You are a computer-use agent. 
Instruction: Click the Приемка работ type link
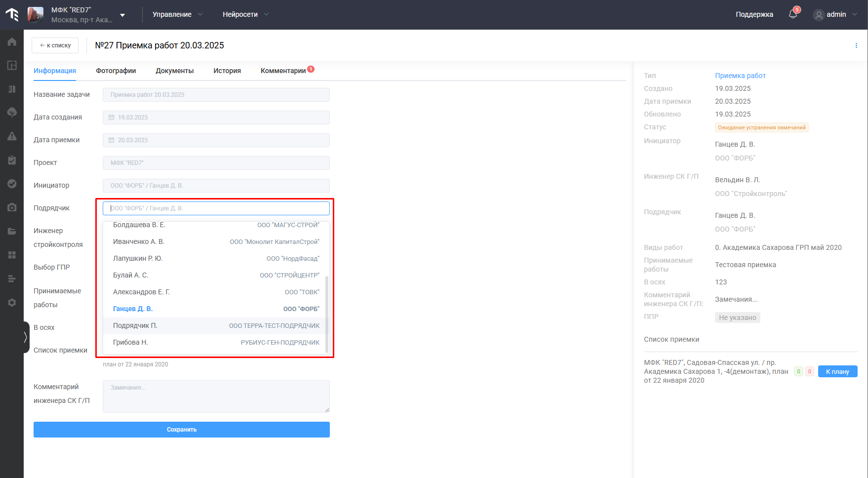tap(740, 76)
